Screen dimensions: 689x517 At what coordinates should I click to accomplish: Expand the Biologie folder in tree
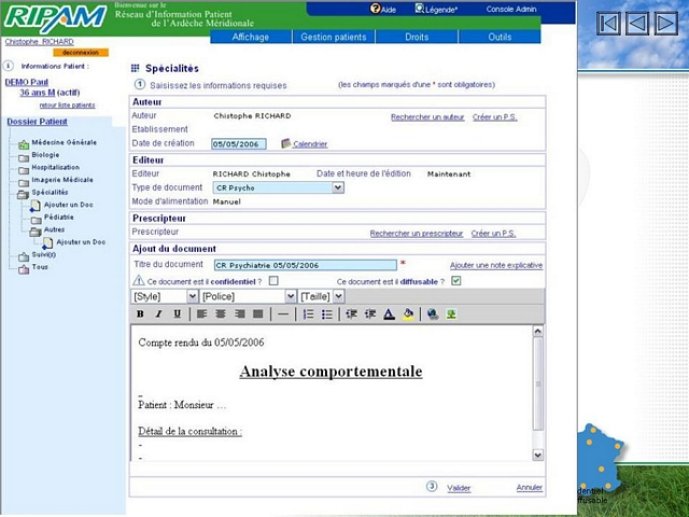click(23, 157)
